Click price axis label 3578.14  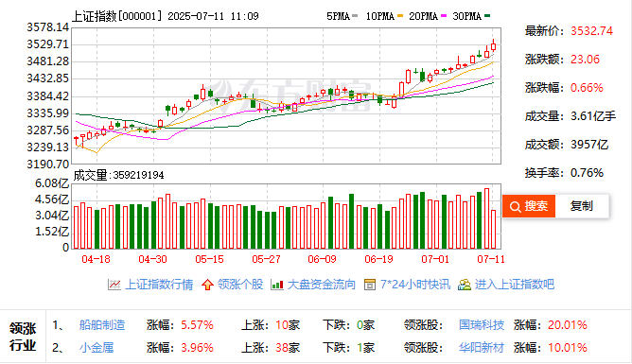[47, 27]
